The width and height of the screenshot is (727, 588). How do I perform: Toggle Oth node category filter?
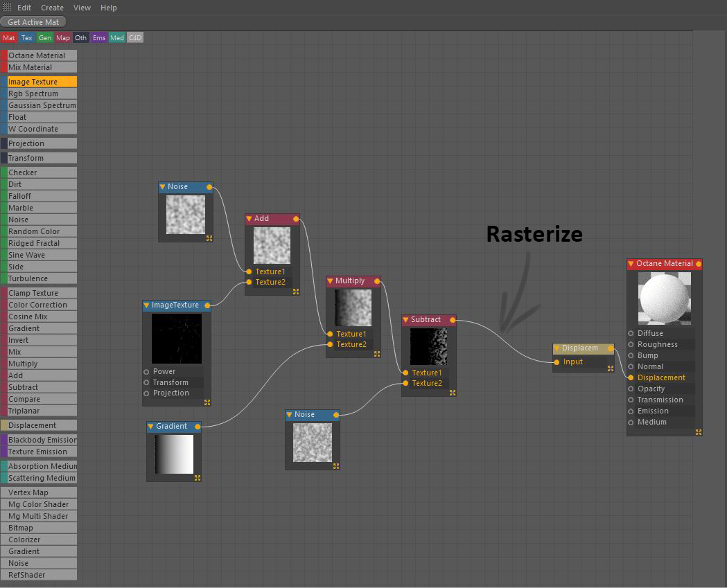coord(80,38)
